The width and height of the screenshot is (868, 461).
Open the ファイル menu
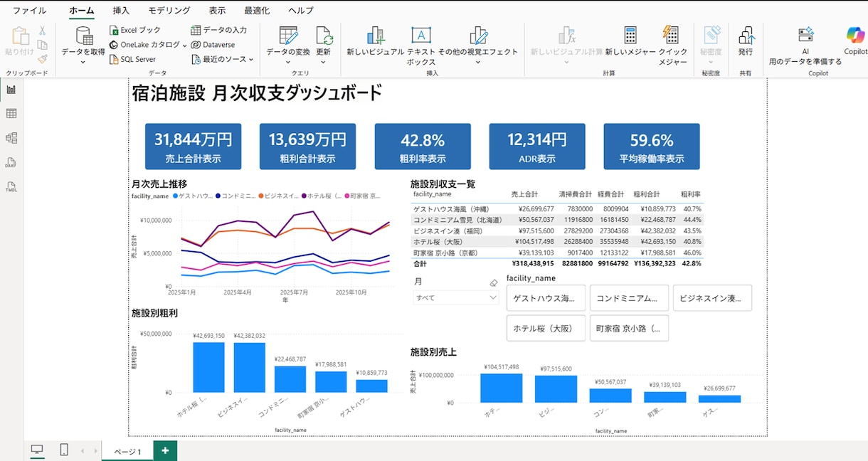pyautogui.click(x=30, y=11)
